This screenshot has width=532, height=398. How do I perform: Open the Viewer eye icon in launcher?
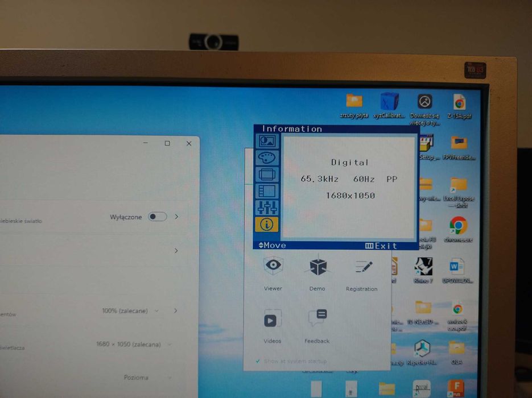coord(273,265)
